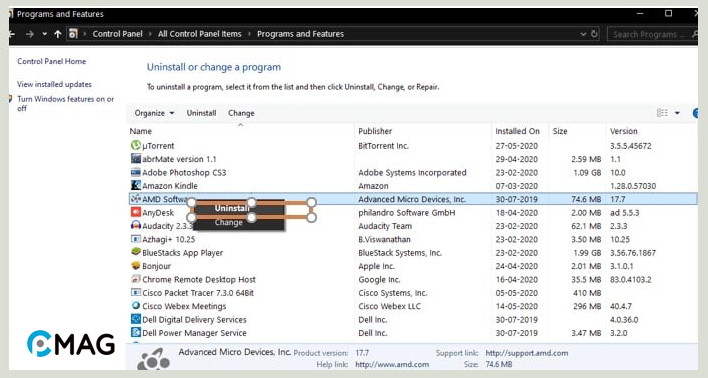
Task: Click the µTorrent program icon
Action: [x=135, y=145]
